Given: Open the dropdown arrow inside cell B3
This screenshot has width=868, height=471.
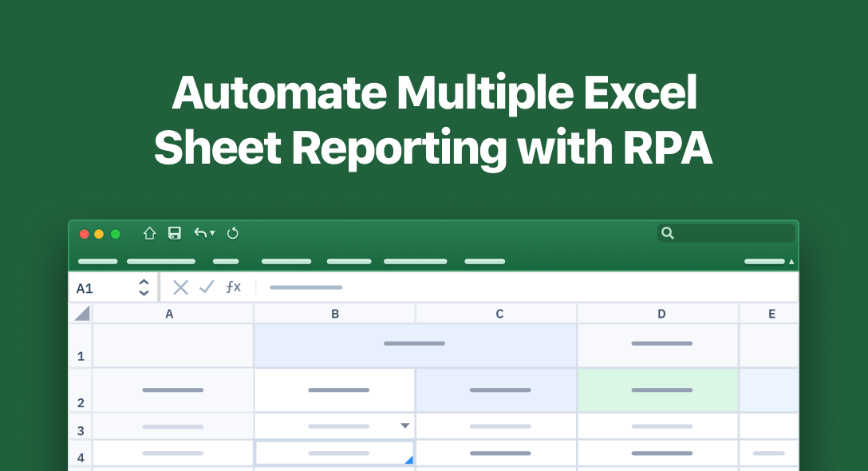Looking at the screenshot, I should (x=405, y=425).
